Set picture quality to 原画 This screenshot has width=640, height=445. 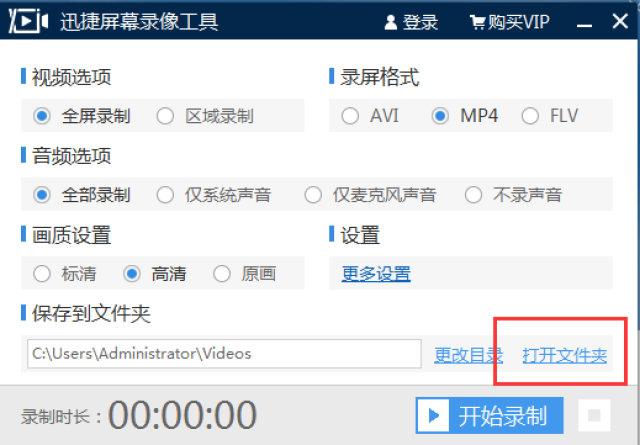pos(222,274)
